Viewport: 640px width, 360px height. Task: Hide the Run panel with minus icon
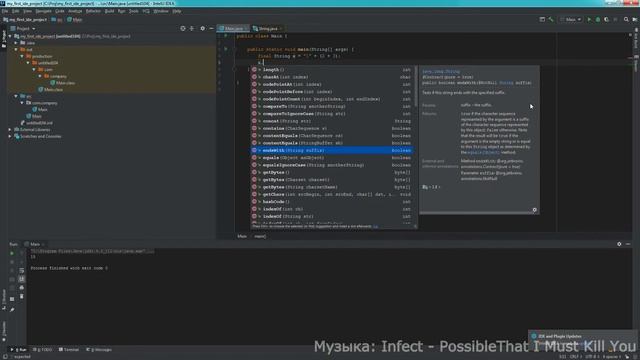[x=628, y=244]
